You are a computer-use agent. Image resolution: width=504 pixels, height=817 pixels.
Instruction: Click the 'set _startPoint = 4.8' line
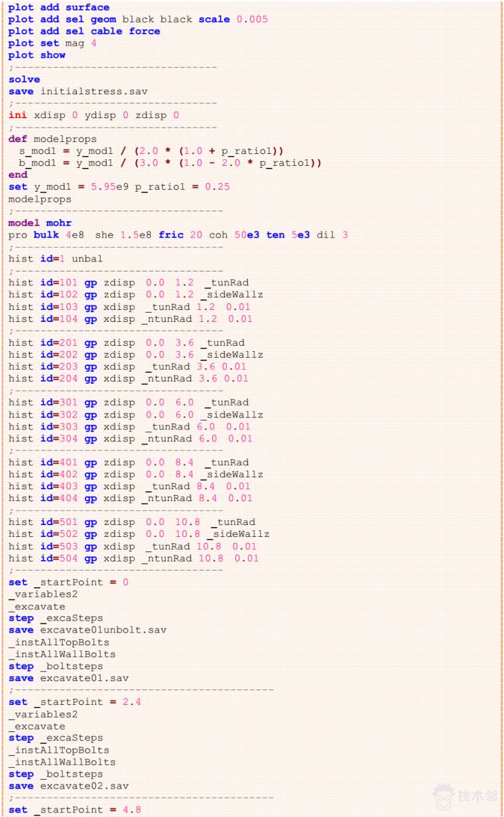[x=74, y=810]
